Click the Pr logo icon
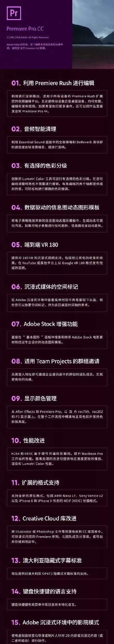Viewport: 114px width, 644px height. (13, 14)
